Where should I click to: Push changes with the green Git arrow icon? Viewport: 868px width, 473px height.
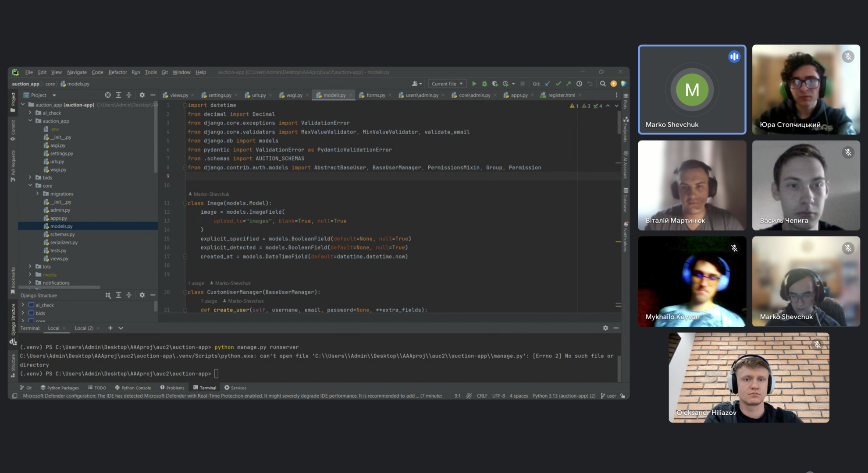coord(568,83)
